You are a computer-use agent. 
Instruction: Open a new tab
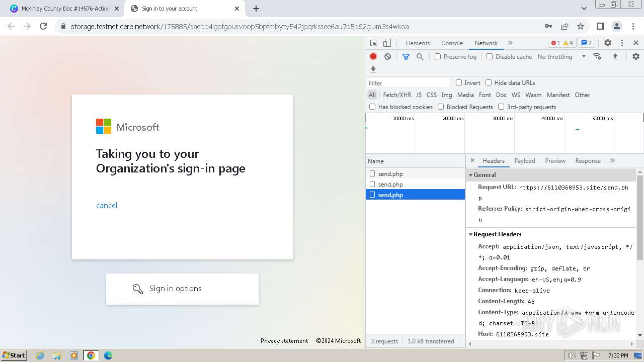256,9
